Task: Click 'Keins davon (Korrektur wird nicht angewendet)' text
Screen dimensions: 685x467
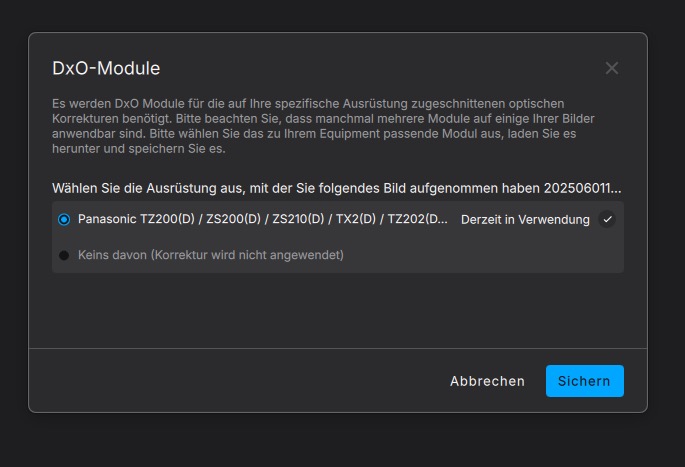Action: [x=211, y=255]
